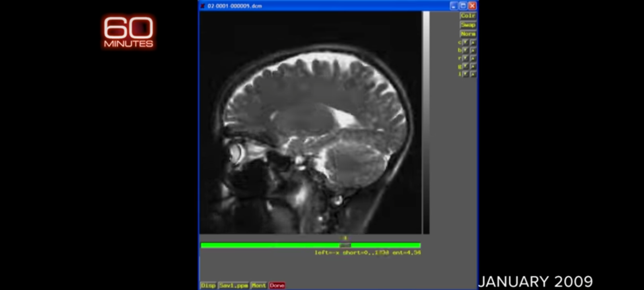The height and width of the screenshot is (290, 644).
Task: Click the up arrow next to c
Action: coord(473,42)
